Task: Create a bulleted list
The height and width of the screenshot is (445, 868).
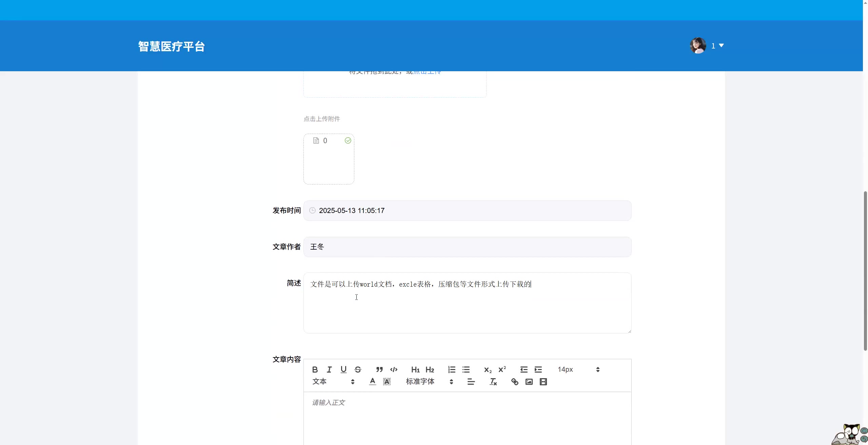Action: pyautogui.click(x=466, y=369)
